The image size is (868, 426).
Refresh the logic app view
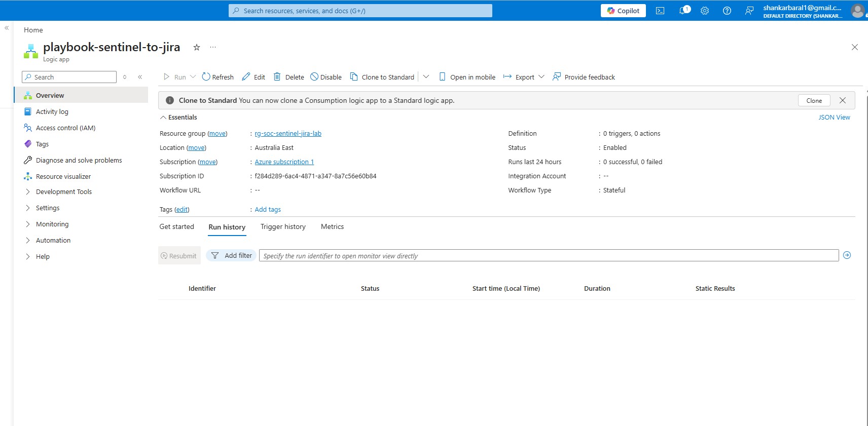(218, 77)
